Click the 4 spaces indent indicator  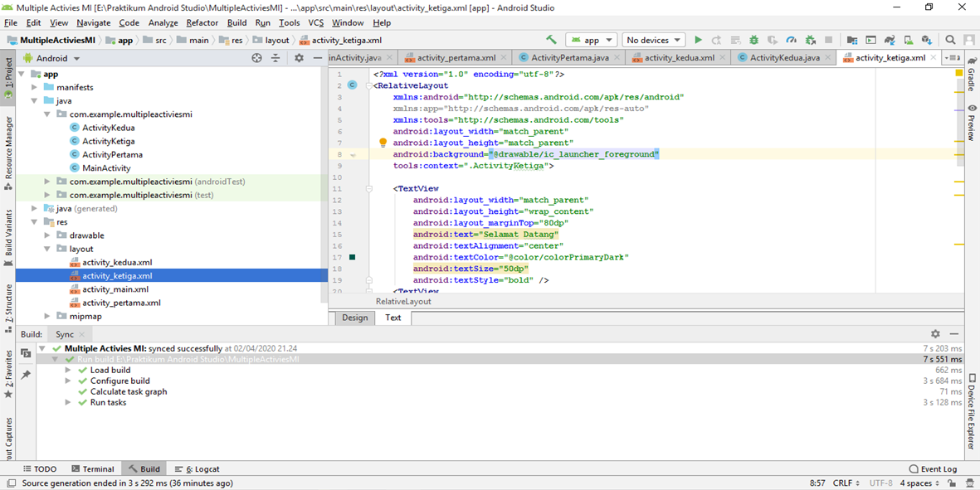pos(920,483)
